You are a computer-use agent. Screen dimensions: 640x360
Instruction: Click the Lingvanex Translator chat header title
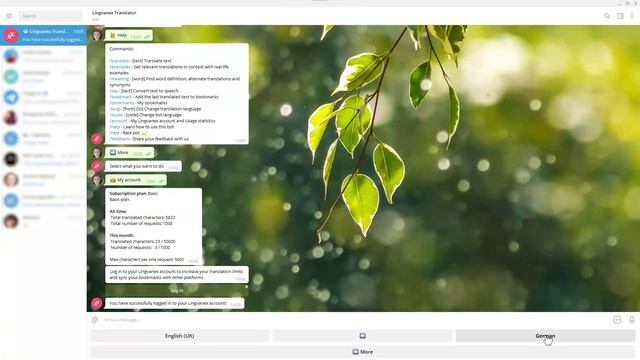pyautogui.click(x=114, y=13)
